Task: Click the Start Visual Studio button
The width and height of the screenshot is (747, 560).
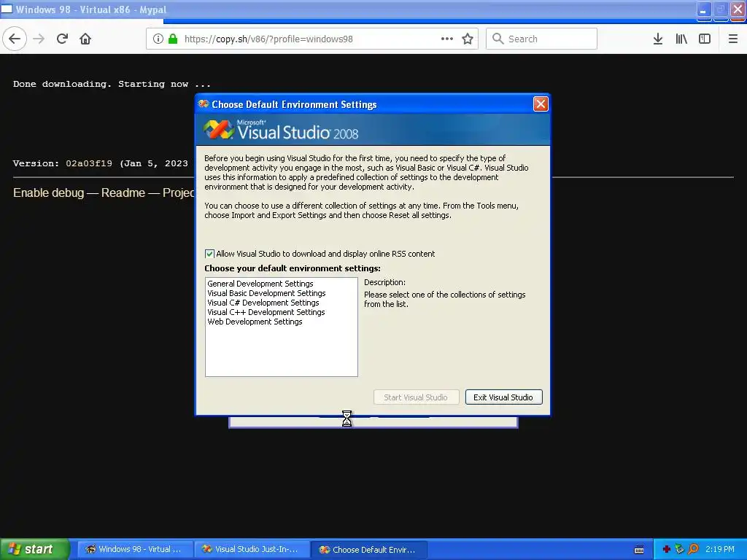Action: pyautogui.click(x=416, y=397)
